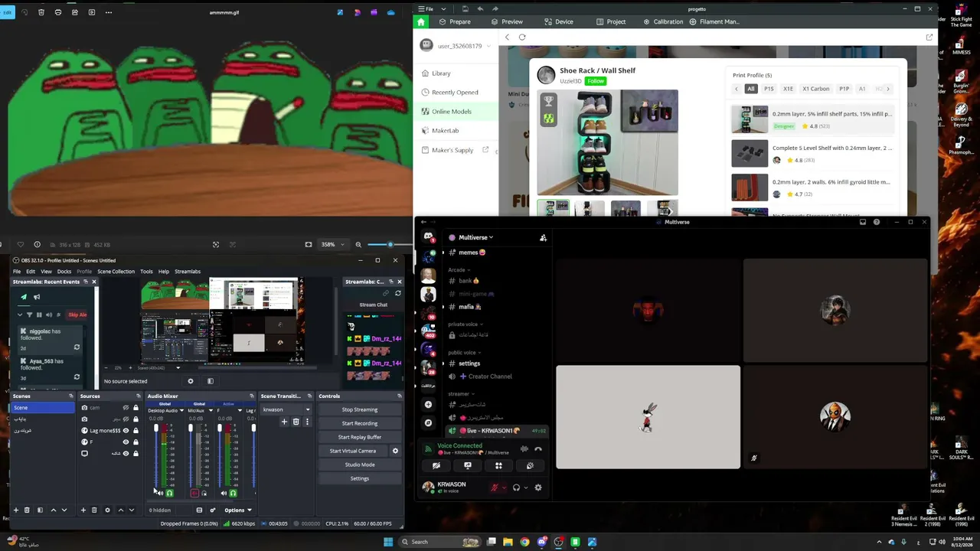This screenshot has width=980, height=551.
Task: Start a Discord activity
Action: pos(498,465)
